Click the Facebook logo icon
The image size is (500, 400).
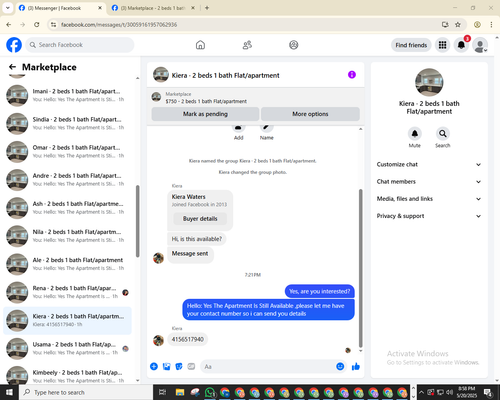click(x=14, y=45)
